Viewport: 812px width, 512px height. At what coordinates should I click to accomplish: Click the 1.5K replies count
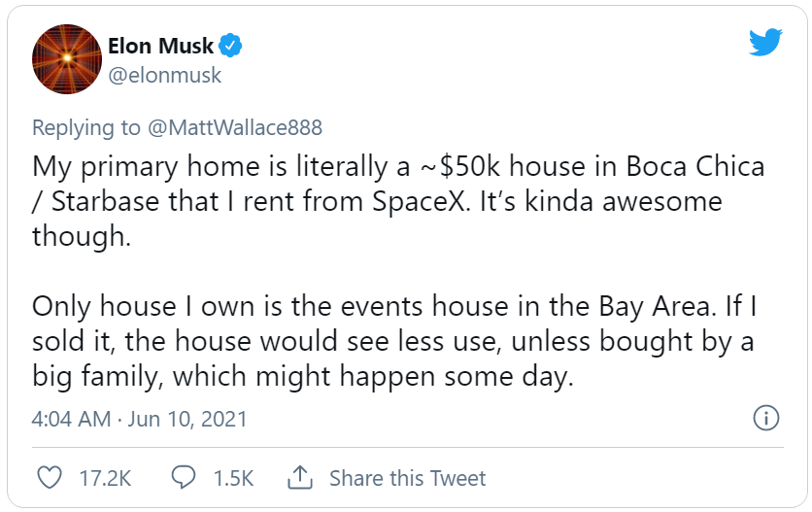pyautogui.click(x=233, y=478)
